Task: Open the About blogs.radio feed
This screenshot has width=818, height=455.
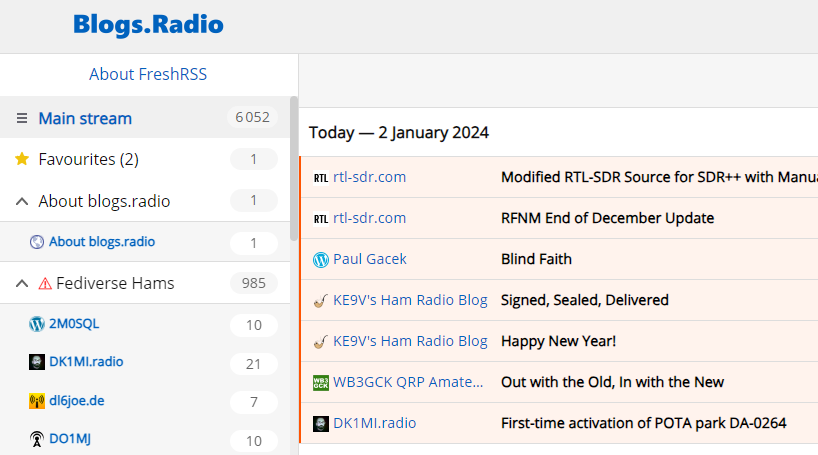Action: pos(102,242)
